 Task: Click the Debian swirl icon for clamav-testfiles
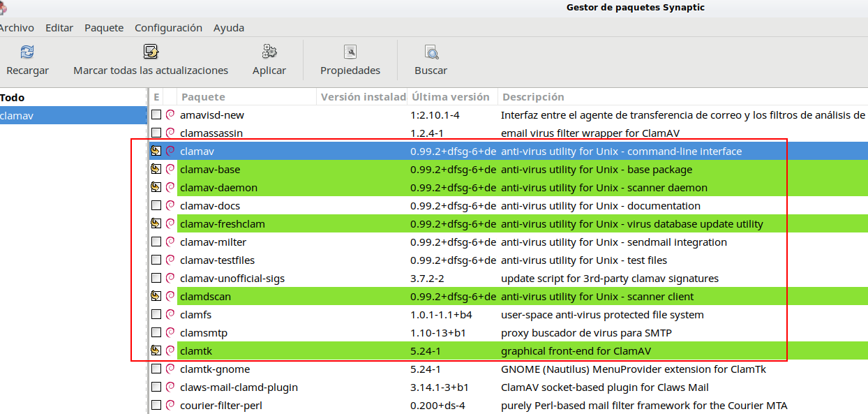170,260
